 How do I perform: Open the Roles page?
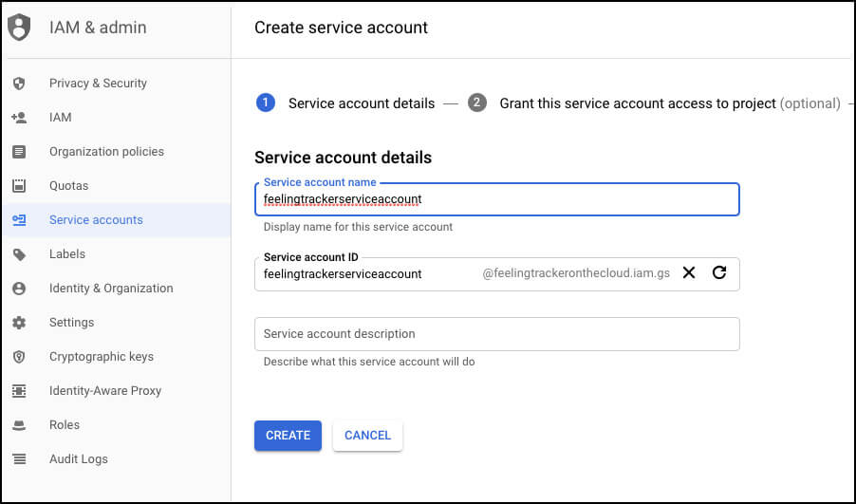65,425
